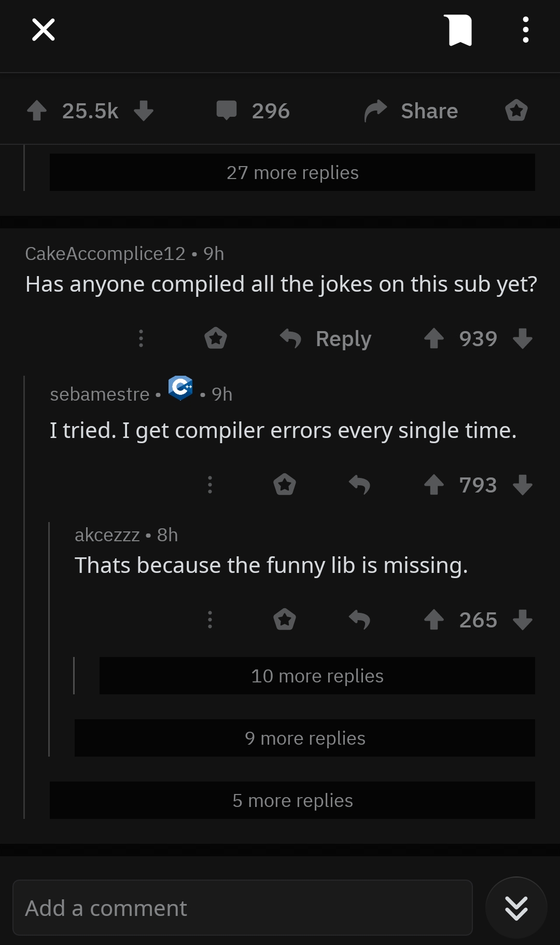Open the three-dot overflow menu at top

525,30
